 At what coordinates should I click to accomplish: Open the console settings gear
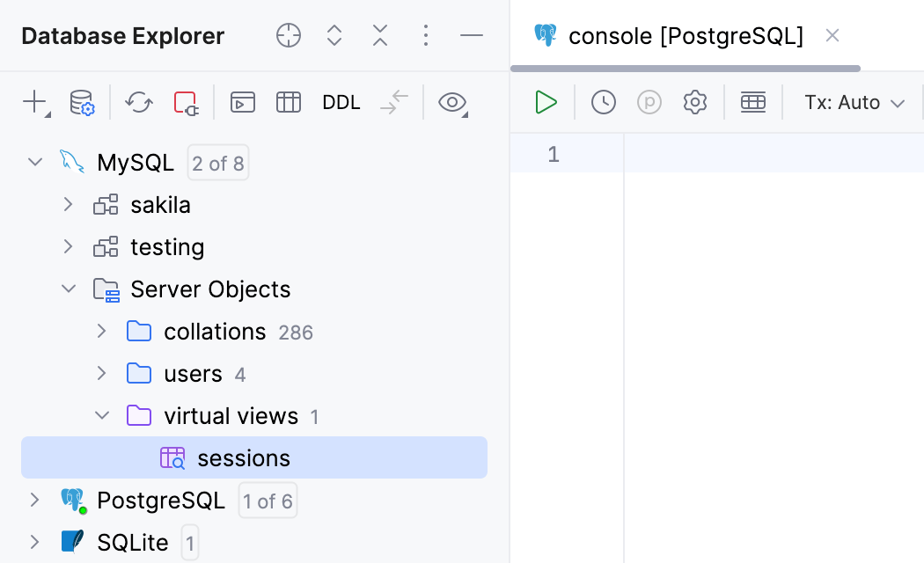click(x=695, y=102)
